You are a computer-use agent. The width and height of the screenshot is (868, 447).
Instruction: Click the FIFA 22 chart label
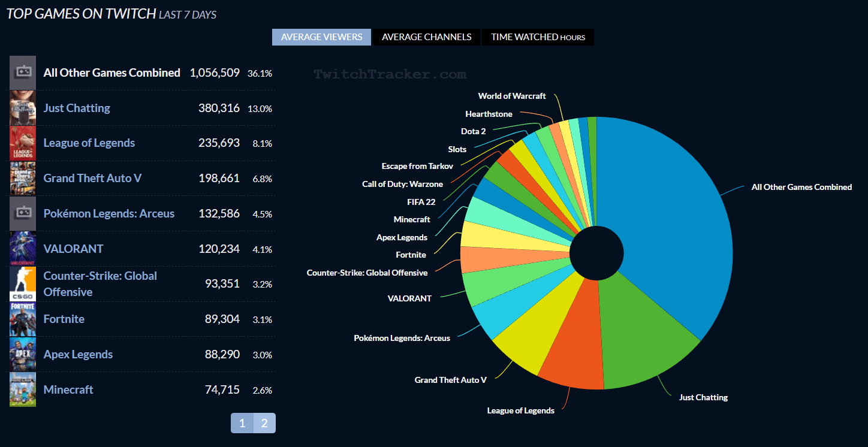(x=421, y=202)
